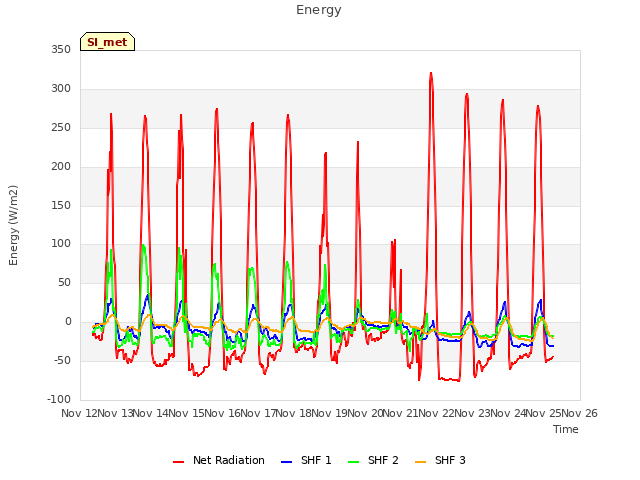The image size is (640, 480).
Task: Click the 100 y-axis tick label
Action: (61, 244)
